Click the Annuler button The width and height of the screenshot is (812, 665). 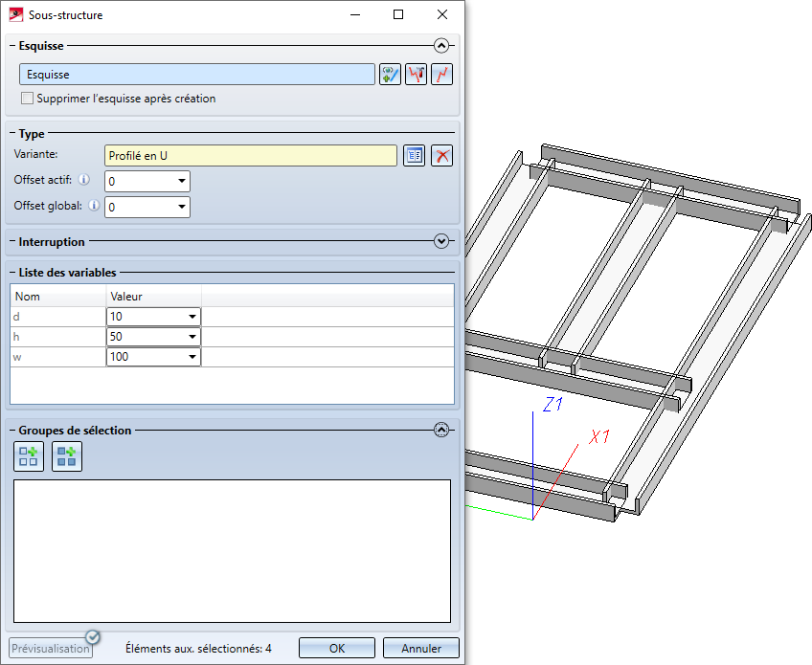click(x=421, y=648)
